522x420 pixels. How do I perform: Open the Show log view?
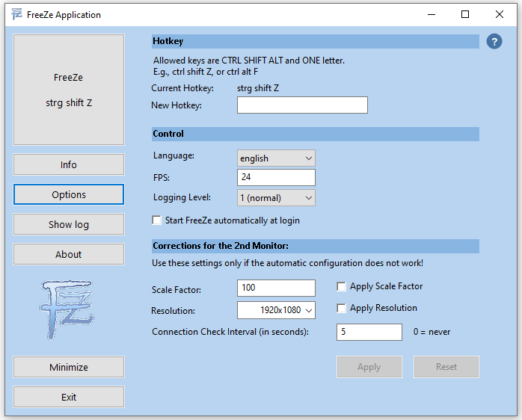[69, 224]
